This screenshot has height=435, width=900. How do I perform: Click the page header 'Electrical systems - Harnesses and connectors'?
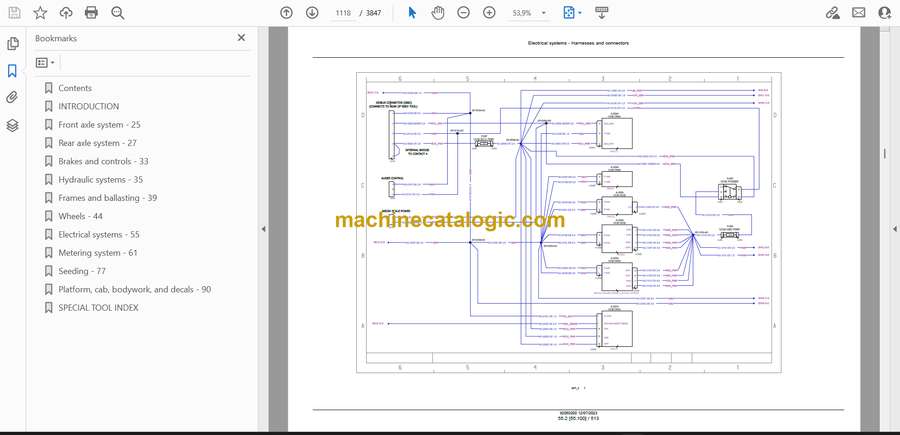click(x=578, y=43)
